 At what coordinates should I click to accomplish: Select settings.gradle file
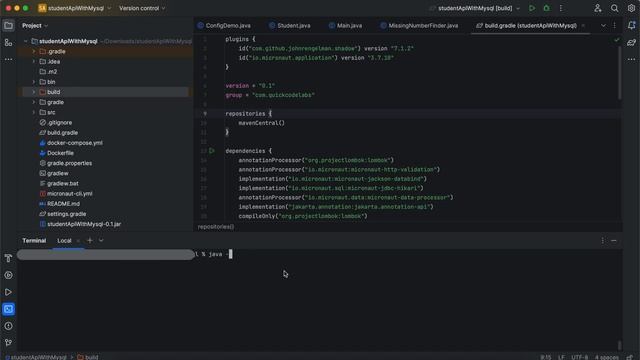(67, 214)
